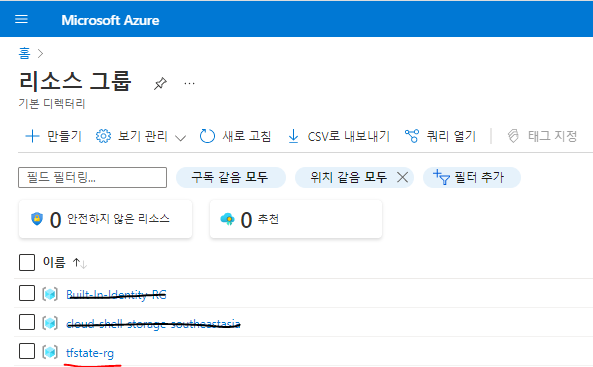Refresh the list with 새로 고침
The image size is (593, 367).
pos(235,136)
